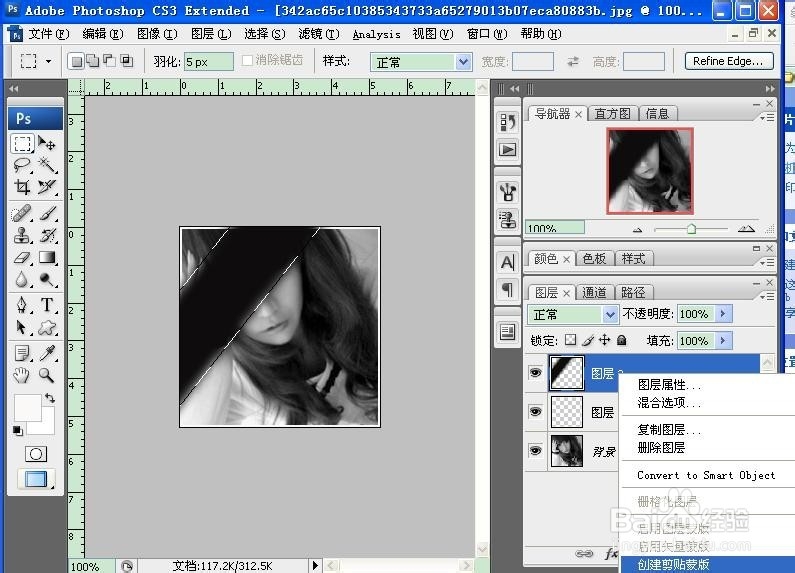The image size is (795, 573).
Task: Select the Rectangular Marquee tool
Action: [22, 144]
